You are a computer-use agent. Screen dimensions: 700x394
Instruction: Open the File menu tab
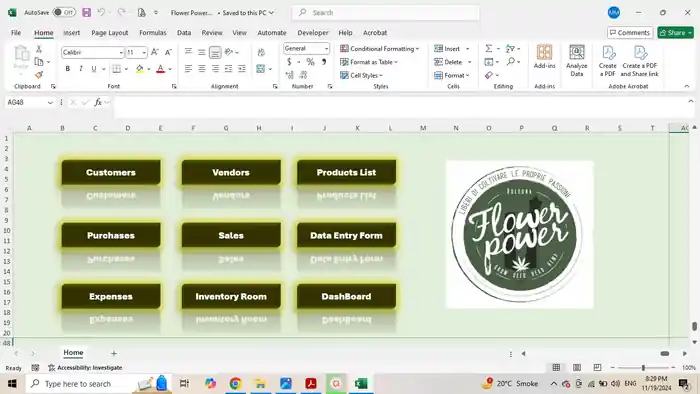(x=16, y=33)
